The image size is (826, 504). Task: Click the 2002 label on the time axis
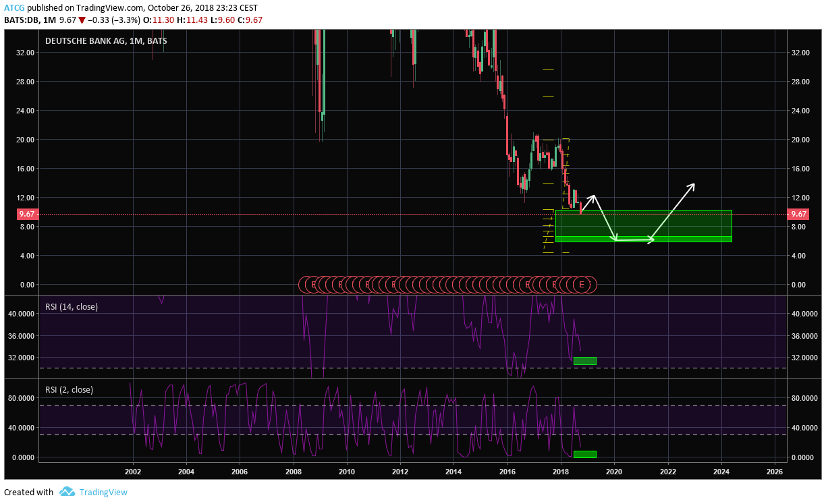[132, 472]
